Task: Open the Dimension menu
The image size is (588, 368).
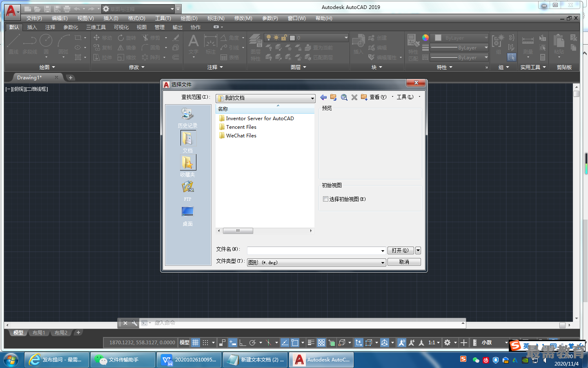Action: pyautogui.click(x=216, y=18)
